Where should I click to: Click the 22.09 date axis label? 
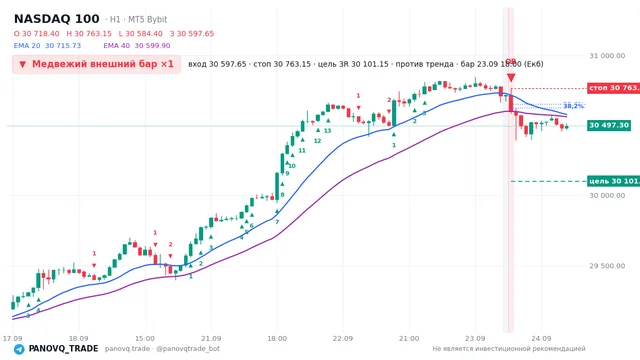(343, 339)
